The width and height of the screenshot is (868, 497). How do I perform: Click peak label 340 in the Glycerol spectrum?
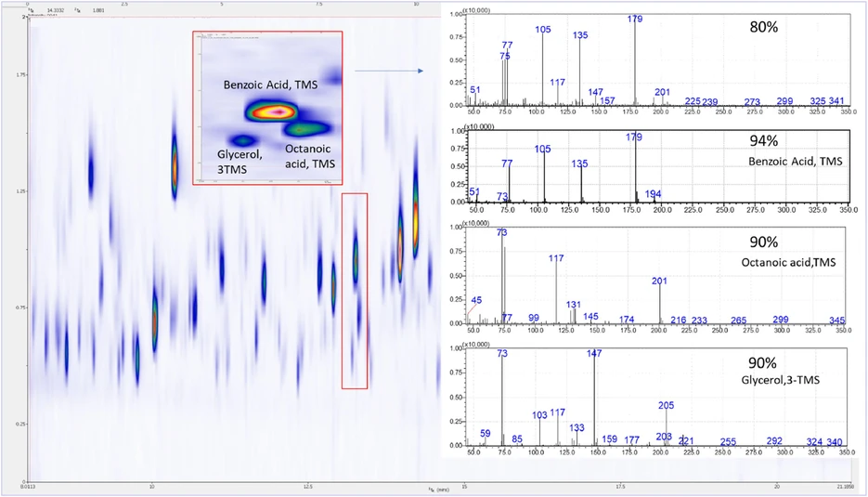(x=835, y=441)
